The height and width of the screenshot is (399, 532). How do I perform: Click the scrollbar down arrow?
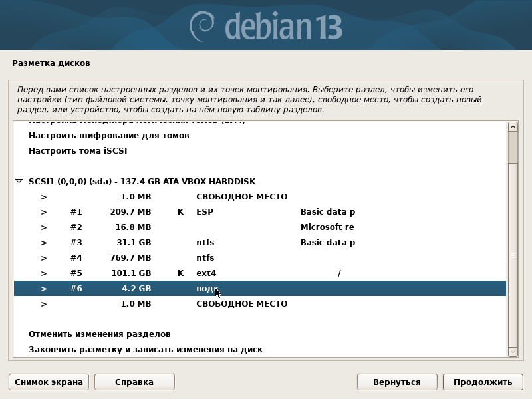point(513,352)
